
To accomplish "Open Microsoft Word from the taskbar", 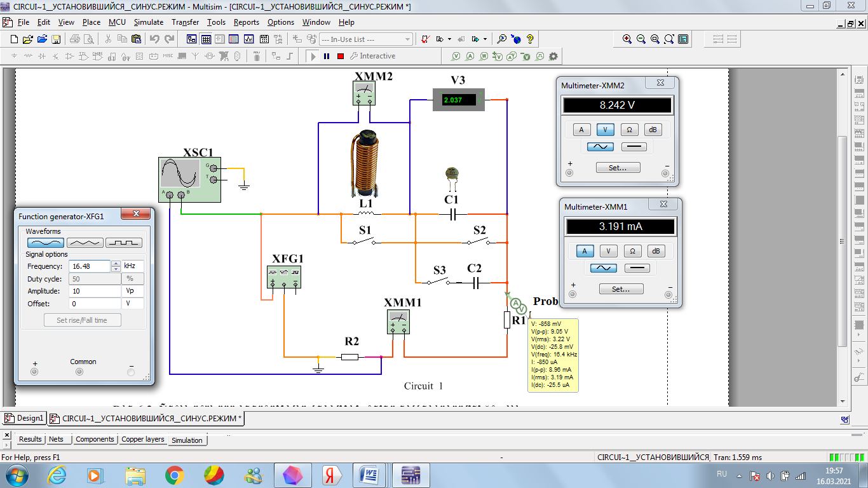I will coord(369,475).
